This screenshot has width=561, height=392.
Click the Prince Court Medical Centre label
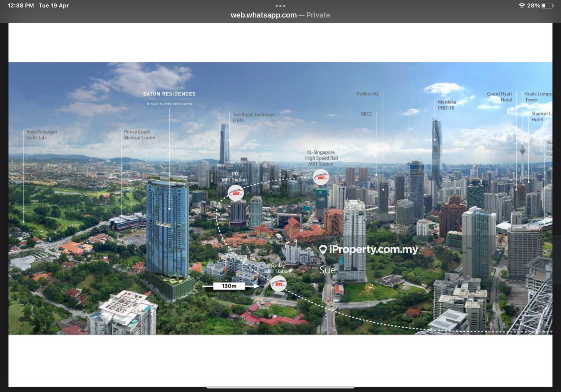point(139,135)
